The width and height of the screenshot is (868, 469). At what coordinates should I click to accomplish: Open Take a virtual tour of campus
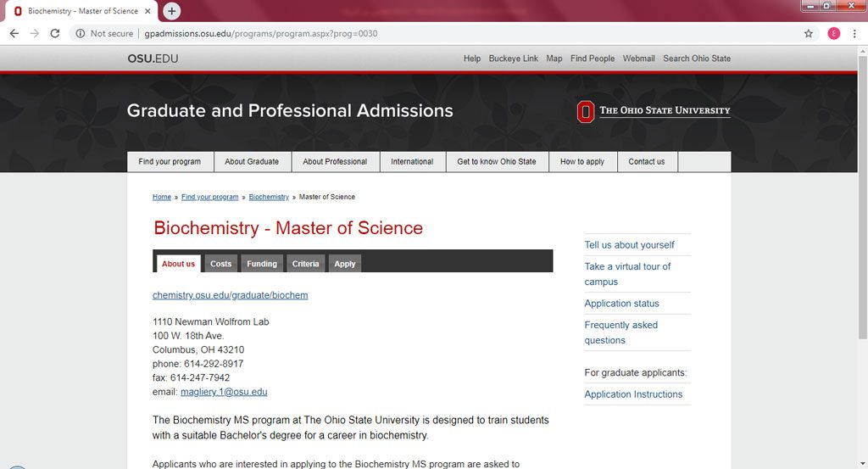tap(627, 274)
